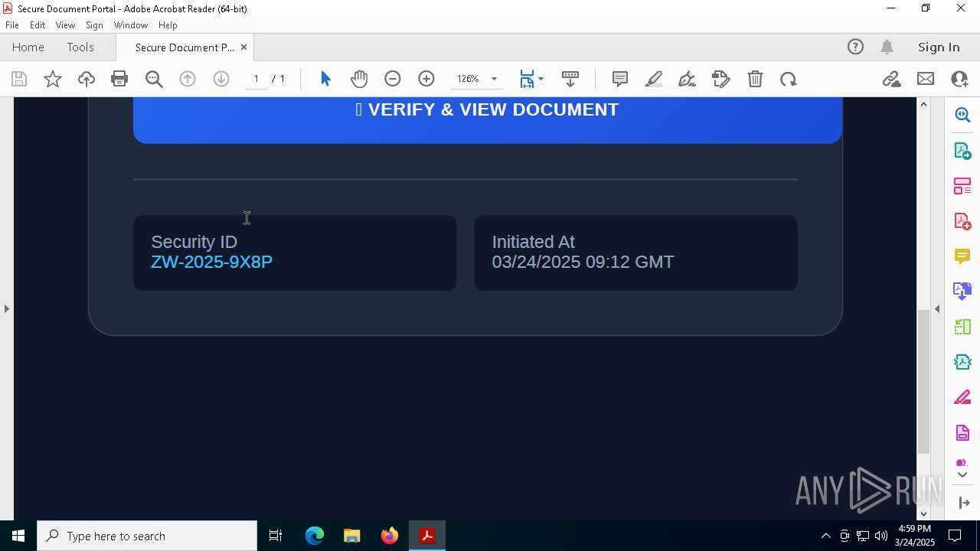Click the page number field
The height and width of the screenshot is (551, 980).
(x=256, y=79)
